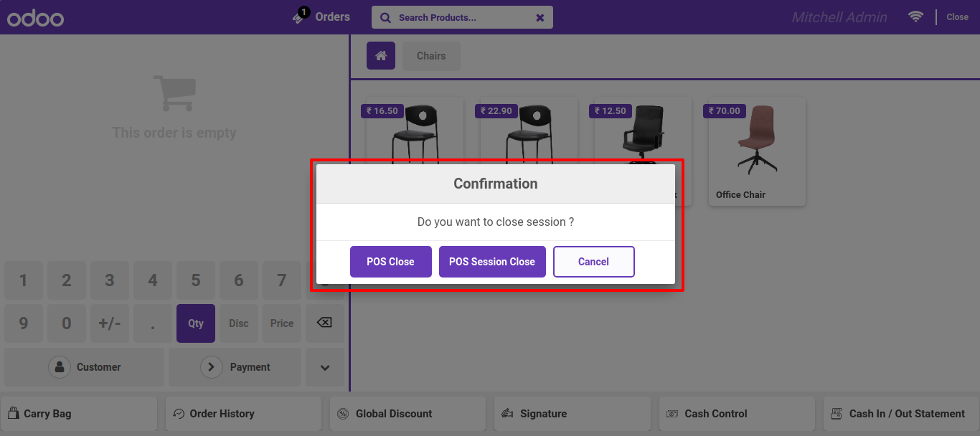Switch numpad to Price mode
980x436 pixels.
point(282,323)
